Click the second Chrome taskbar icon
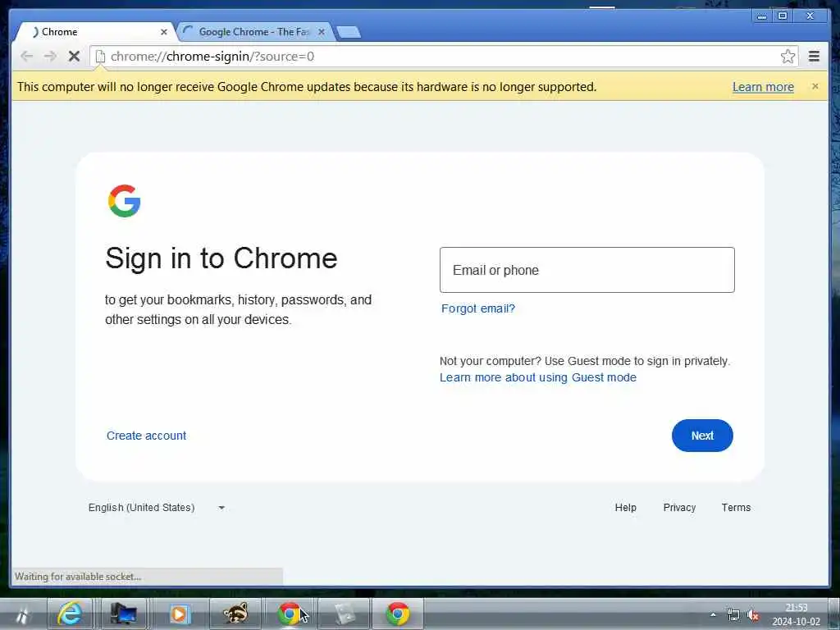This screenshot has width=840, height=630. 398,614
